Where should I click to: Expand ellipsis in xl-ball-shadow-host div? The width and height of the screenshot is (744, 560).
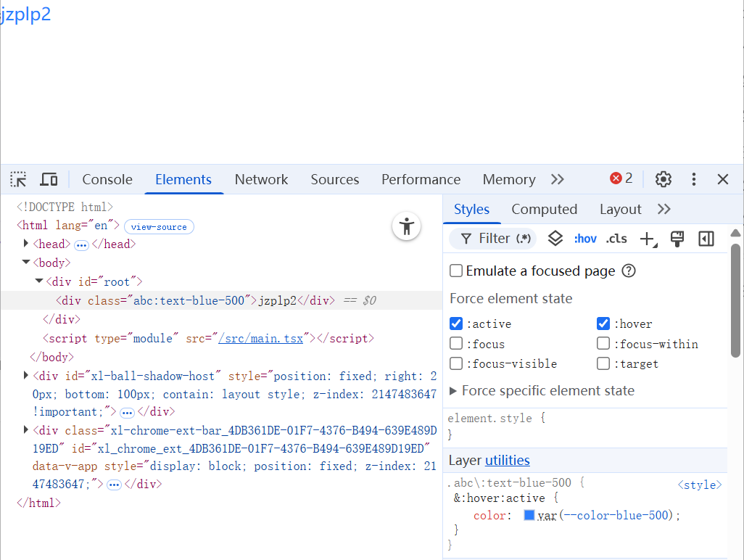pyautogui.click(x=127, y=413)
